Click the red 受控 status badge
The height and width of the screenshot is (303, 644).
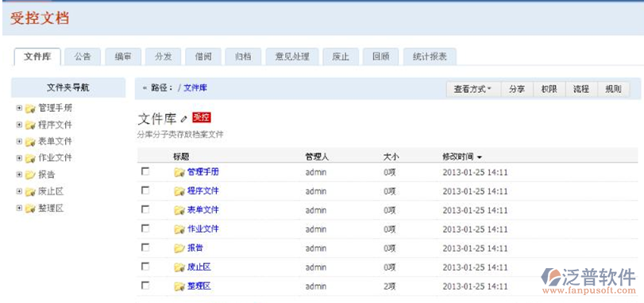tap(201, 117)
